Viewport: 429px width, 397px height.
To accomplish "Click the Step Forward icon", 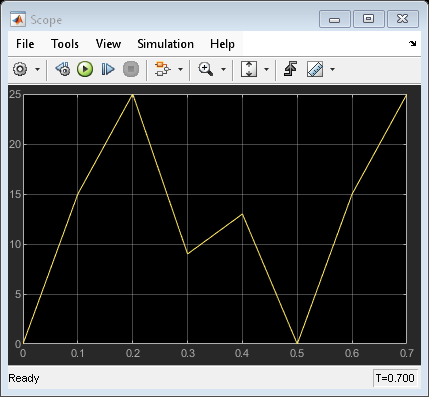I will 108,69.
